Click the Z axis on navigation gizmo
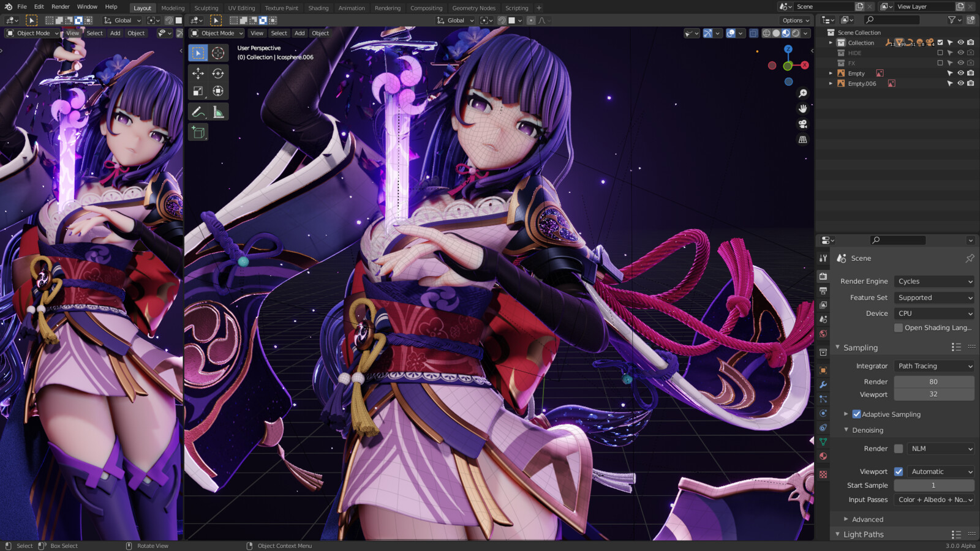980x551 pixels. click(788, 49)
